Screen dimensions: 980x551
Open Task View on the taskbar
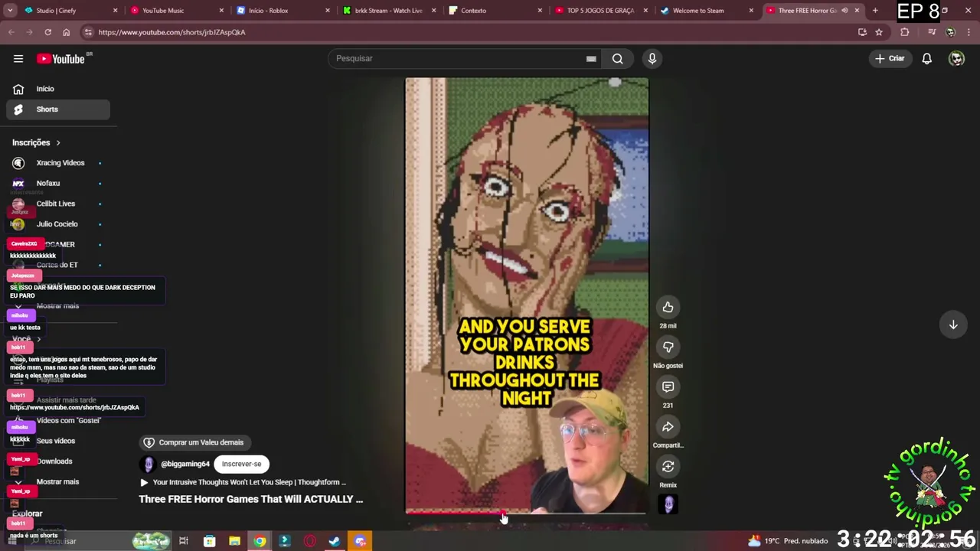184,541
